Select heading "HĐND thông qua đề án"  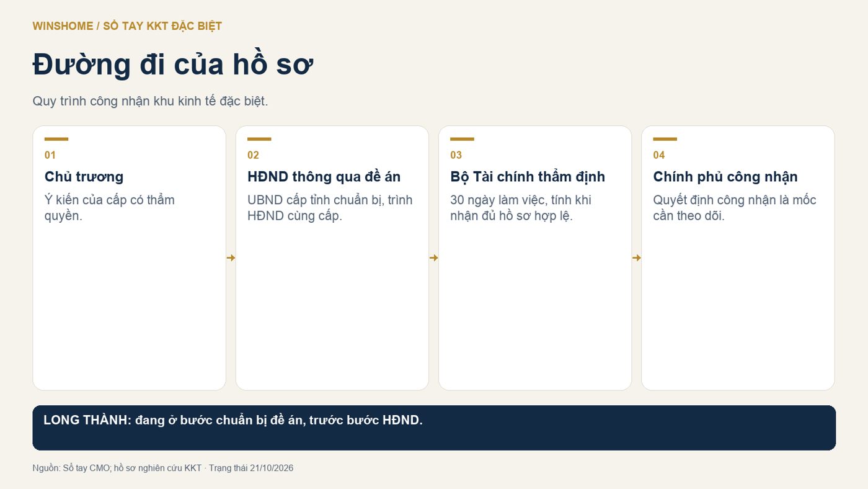pos(324,177)
